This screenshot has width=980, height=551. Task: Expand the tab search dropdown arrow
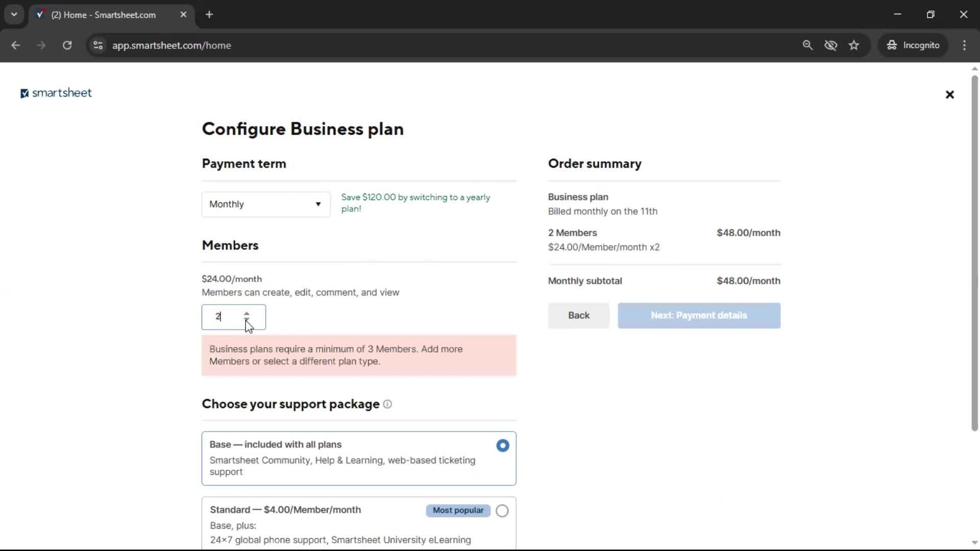14,14
